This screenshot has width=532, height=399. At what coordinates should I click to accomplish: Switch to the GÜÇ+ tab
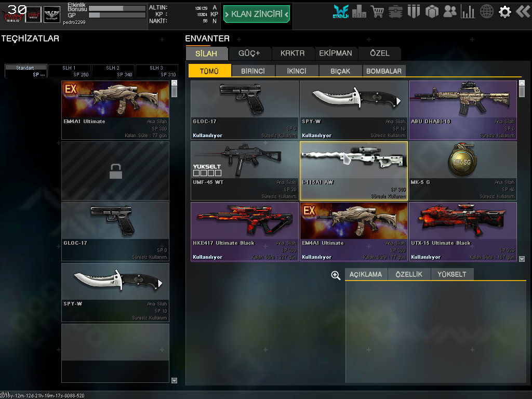[x=249, y=54]
